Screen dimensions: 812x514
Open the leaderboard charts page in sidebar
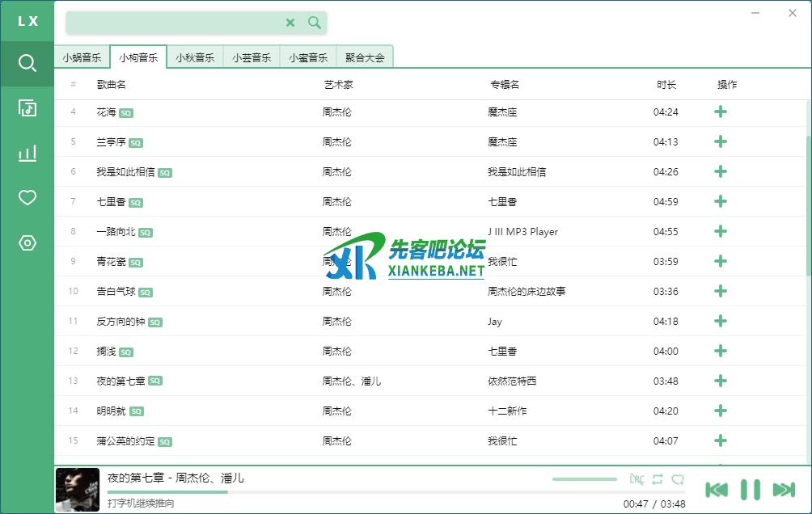(x=27, y=153)
